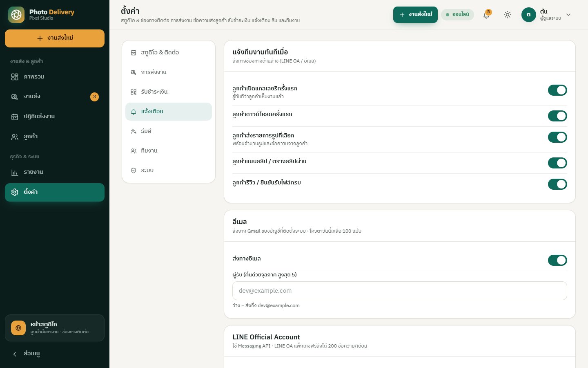Screen dimensions: 588x368
Task: Open ธีมสี theme settings section
Action: click(x=169, y=131)
